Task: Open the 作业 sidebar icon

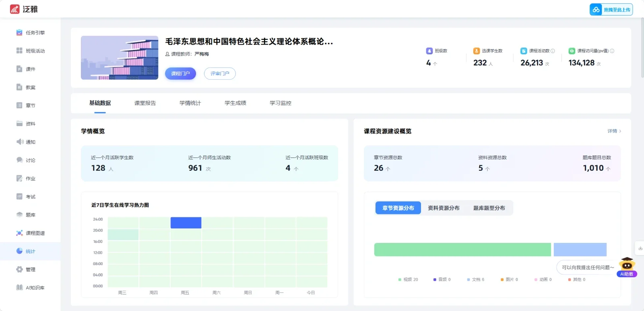Action: [19, 178]
